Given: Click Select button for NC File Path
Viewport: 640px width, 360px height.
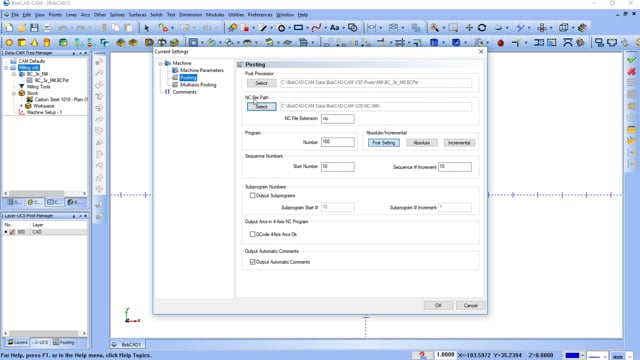Looking at the screenshot, I should 261,107.
